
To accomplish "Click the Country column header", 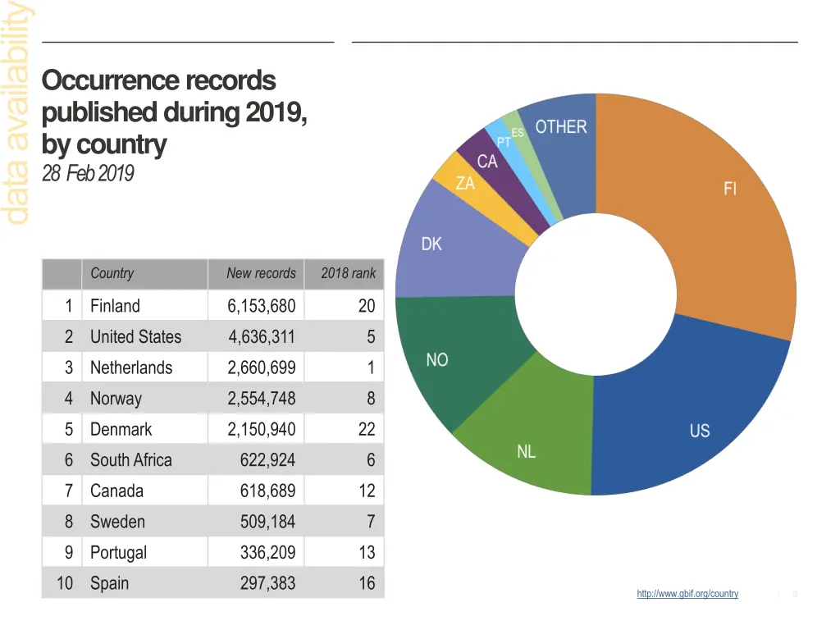I will tap(112, 274).
